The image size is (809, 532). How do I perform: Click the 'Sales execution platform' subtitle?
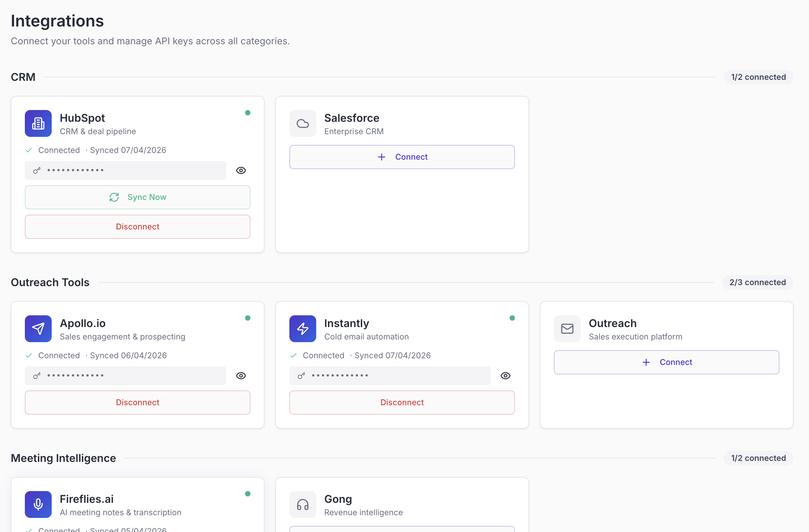[635, 337]
